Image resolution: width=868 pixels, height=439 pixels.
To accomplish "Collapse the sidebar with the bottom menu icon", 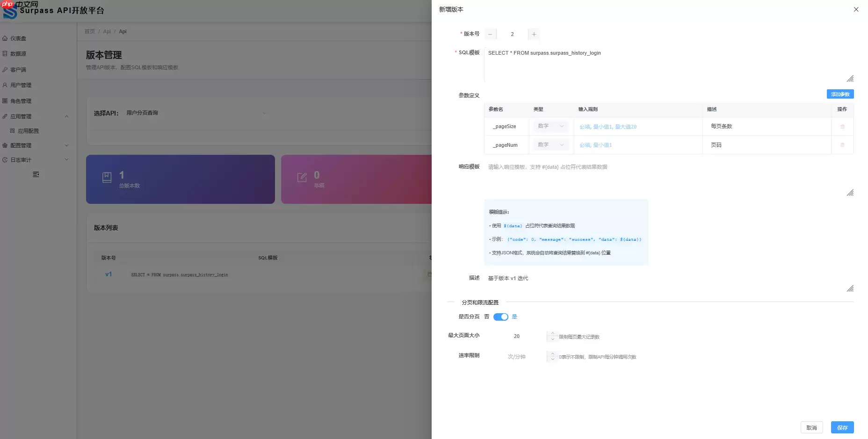I will coord(36,174).
